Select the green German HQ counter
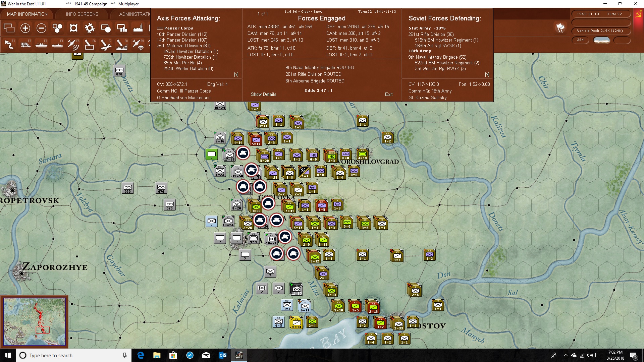644x362 pixels. (x=212, y=154)
